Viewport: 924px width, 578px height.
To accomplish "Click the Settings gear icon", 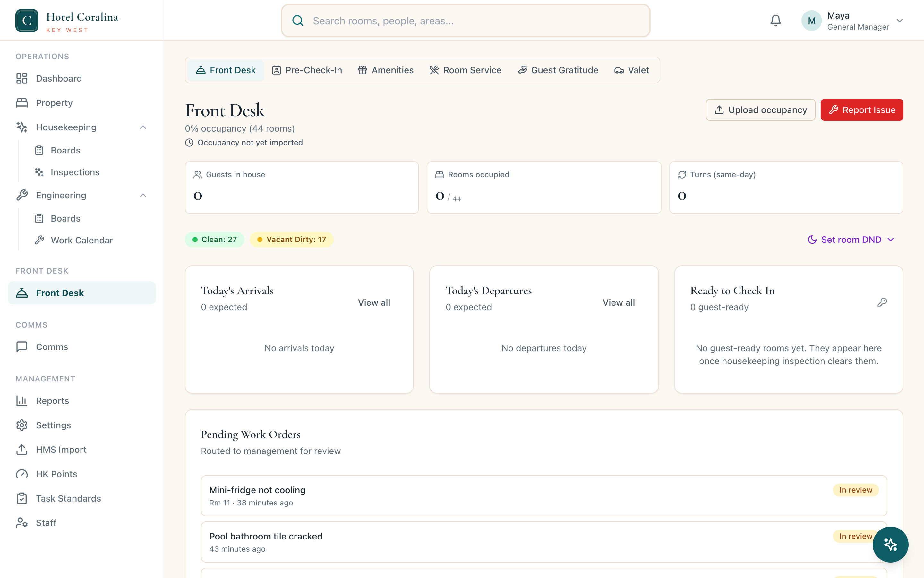I will [x=22, y=425].
